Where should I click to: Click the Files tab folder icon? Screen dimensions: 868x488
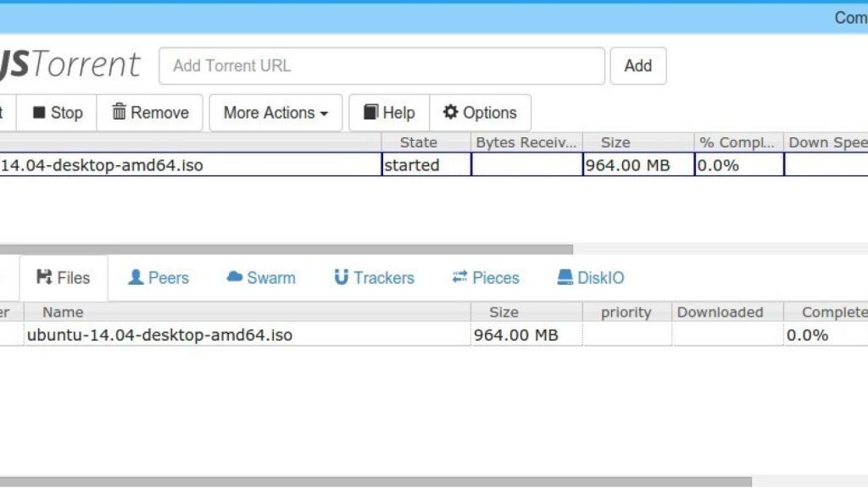click(x=46, y=277)
